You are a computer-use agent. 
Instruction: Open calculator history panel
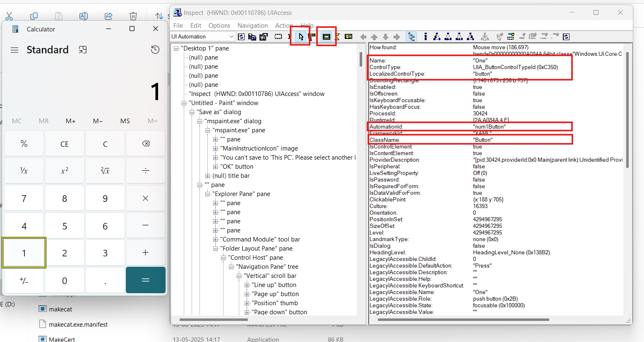click(x=155, y=50)
